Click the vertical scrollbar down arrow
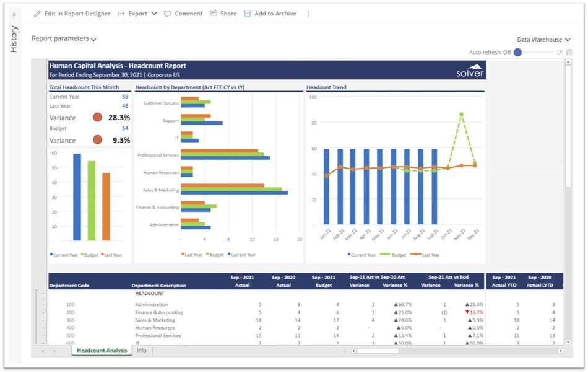 (568, 341)
